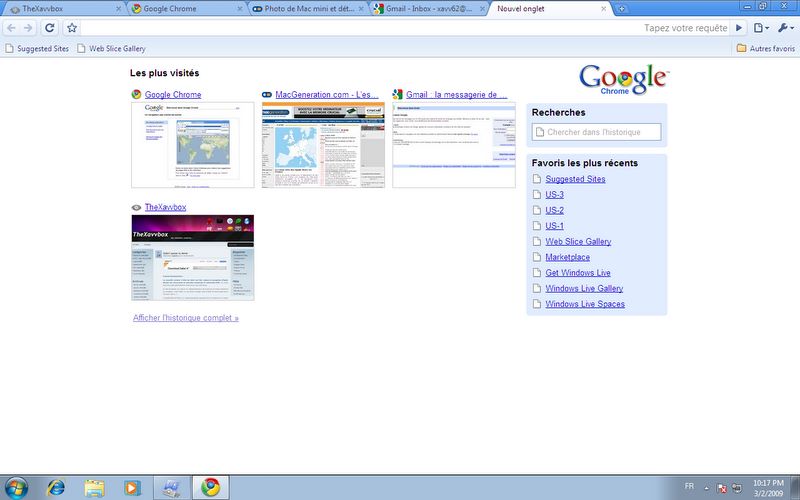
Task: Go forward with the forward arrow button
Action: (x=29, y=28)
